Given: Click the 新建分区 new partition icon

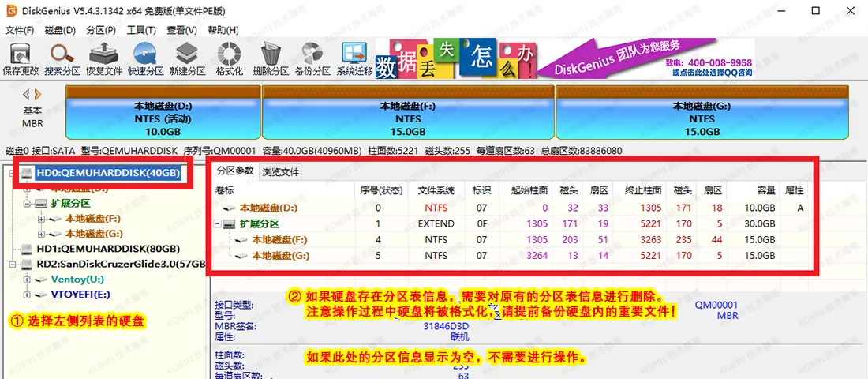Looking at the screenshot, I should 188,59.
